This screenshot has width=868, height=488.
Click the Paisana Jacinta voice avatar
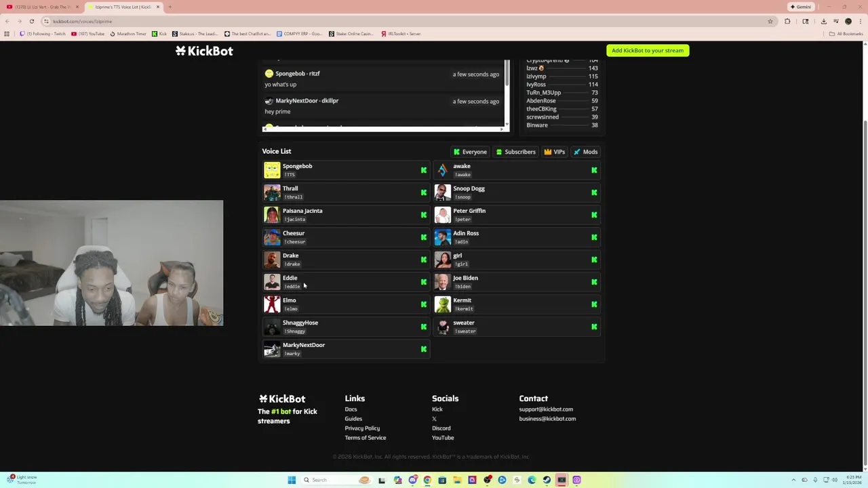pos(272,215)
